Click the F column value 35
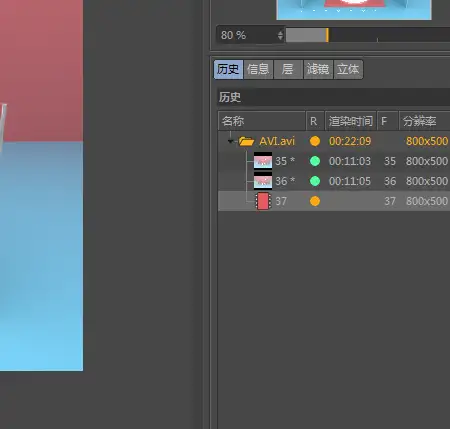The width and height of the screenshot is (450, 429). [x=390, y=161]
